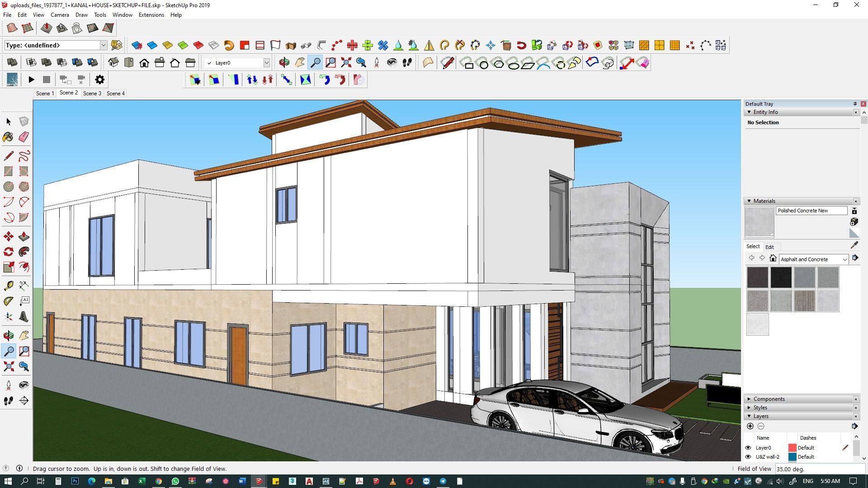The width and height of the screenshot is (868, 488).
Task: Collapse the Layers panel
Action: (x=749, y=416)
